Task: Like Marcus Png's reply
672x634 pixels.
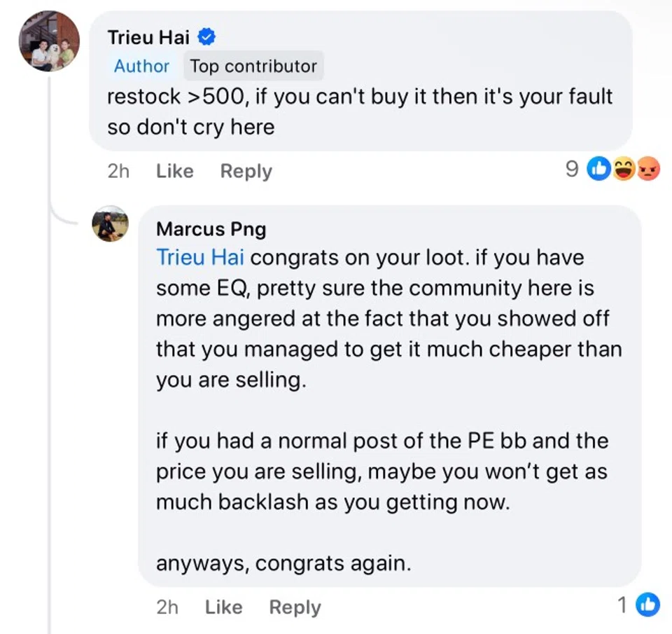Action: [x=223, y=607]
